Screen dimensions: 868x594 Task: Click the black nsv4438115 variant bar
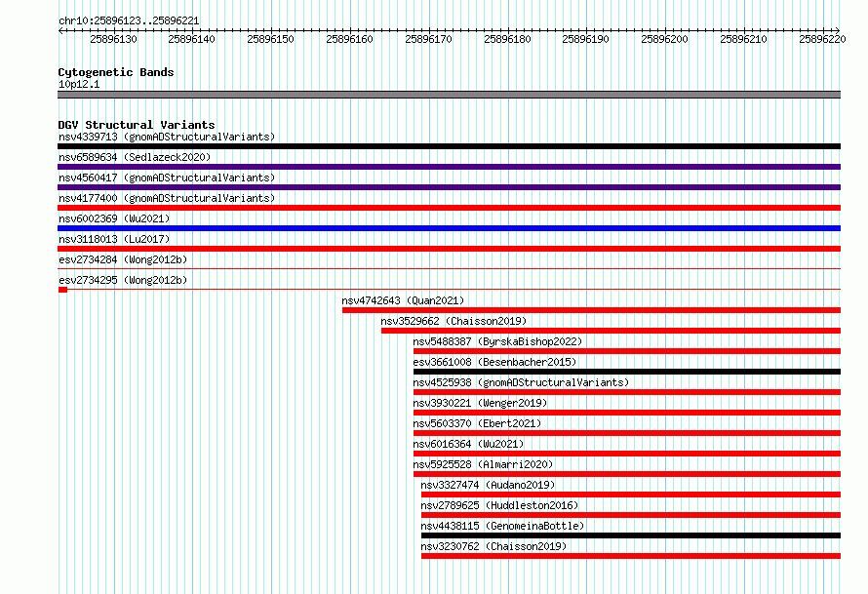point(631,535)
